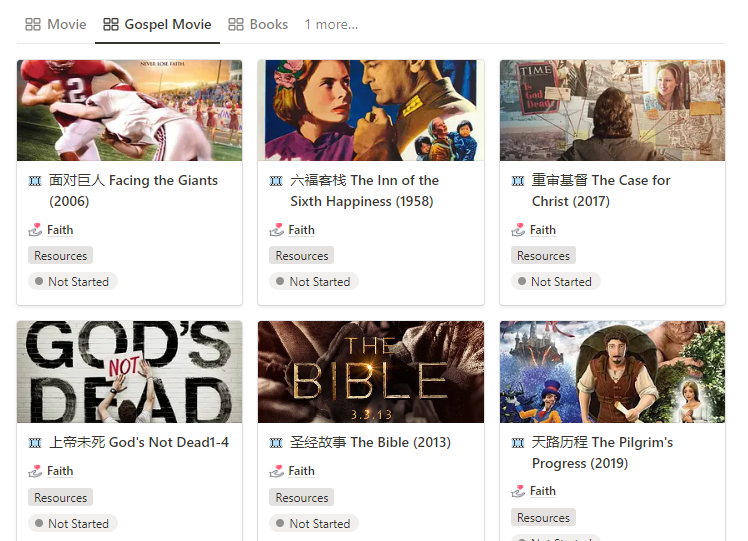
Task: Select the Gospel Movie tab
Action: pos(157,24)
